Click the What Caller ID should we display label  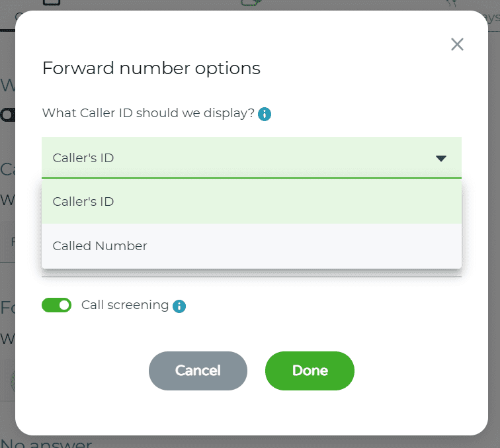148,113
